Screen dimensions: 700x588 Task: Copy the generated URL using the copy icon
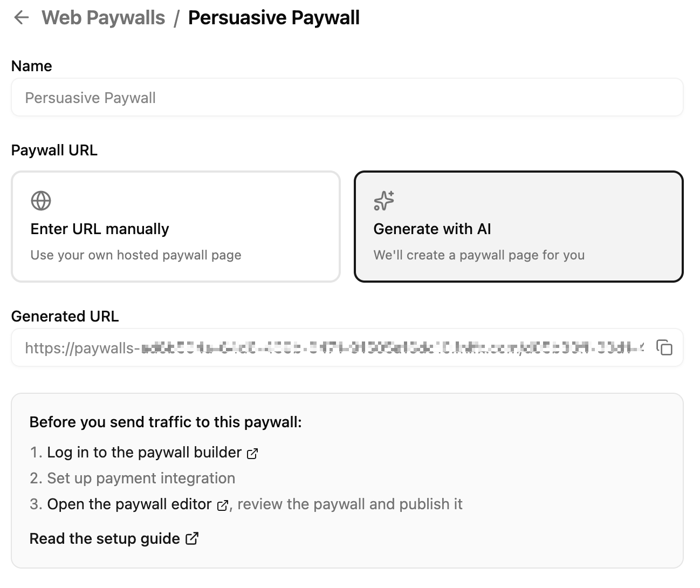(664, 348)
